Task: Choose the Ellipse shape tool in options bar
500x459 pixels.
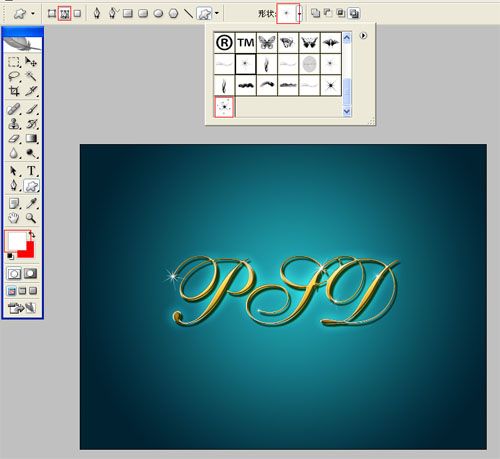Action: pos(159,13)
